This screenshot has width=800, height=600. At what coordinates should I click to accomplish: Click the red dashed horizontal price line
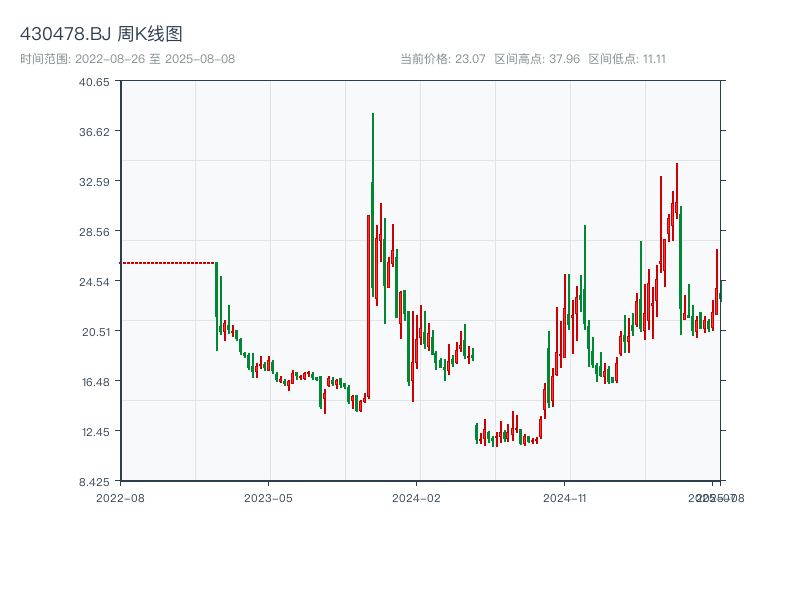(x=168, y=263)
